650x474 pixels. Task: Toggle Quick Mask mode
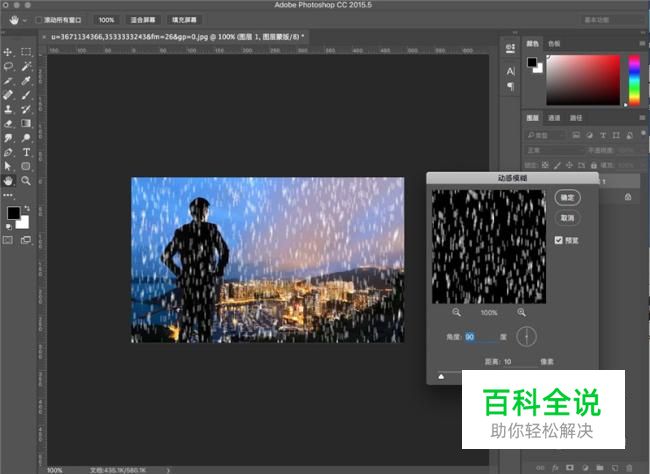[x=8, y=240]
